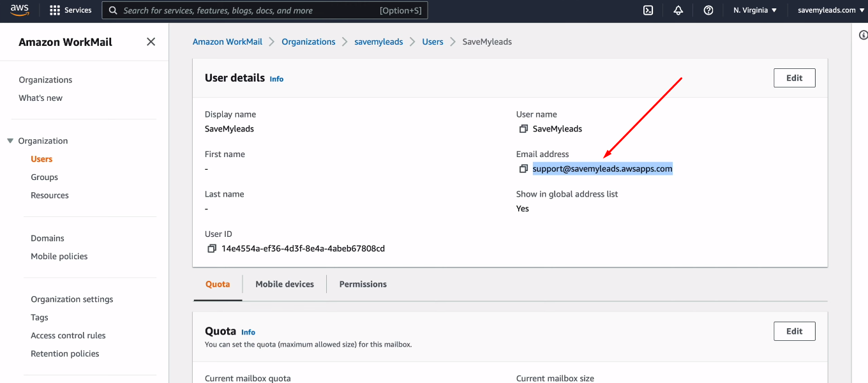Open What's new in the sidebar
Viewport: 868px width, 383px height.
pyautogui.click(x=41, y=98)
